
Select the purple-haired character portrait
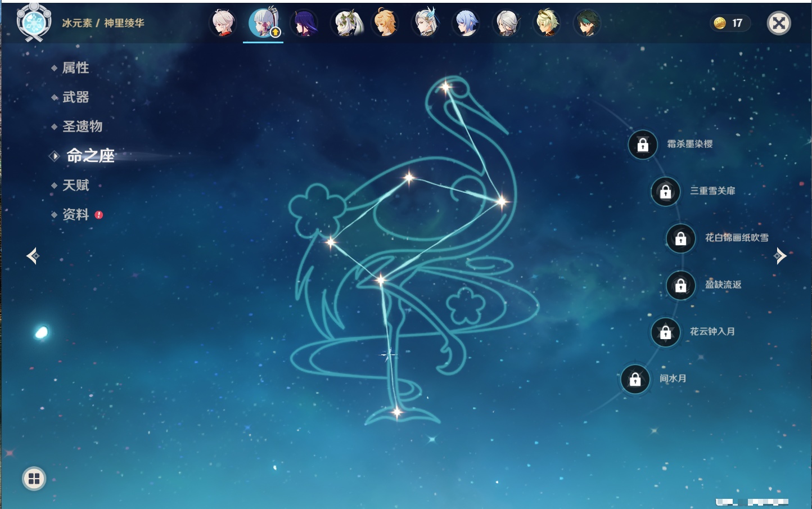pyautogui.click(x=304, y=23)
